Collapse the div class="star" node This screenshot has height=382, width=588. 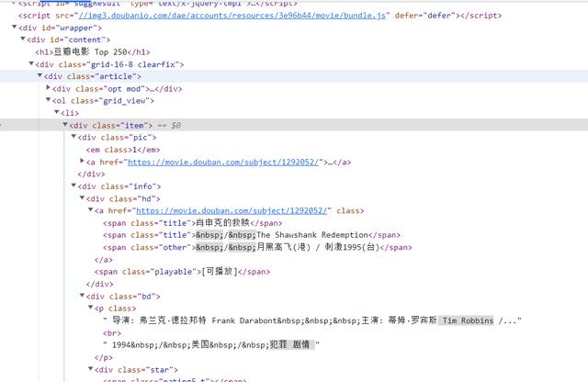90,369
